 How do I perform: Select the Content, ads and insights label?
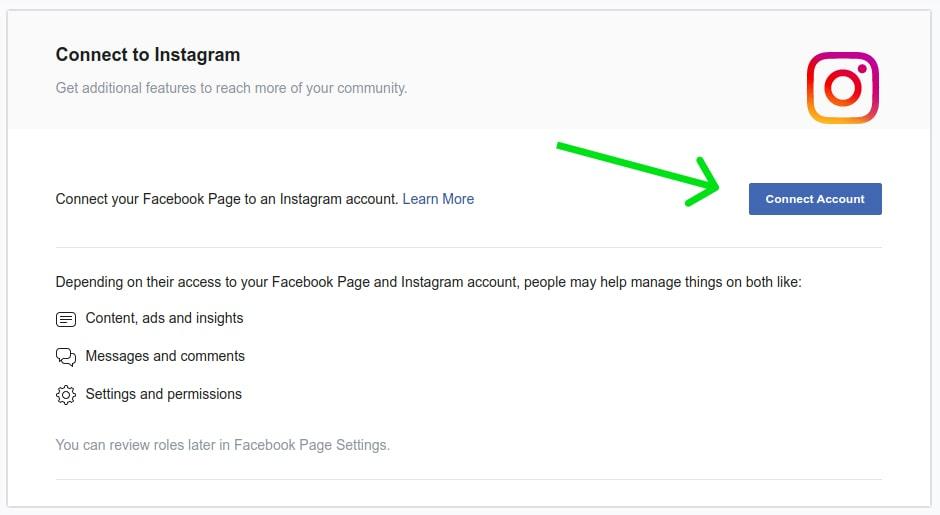click(164, 318)
